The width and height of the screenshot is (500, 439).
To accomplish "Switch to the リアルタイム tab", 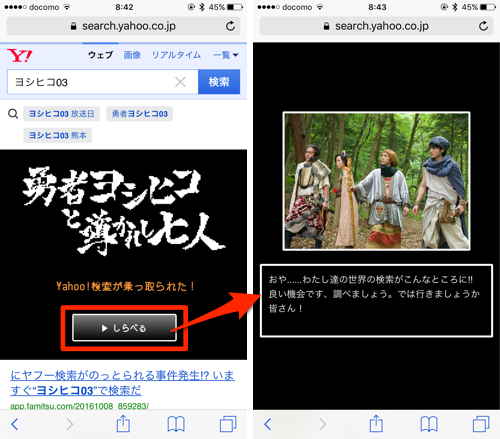I will pyautogui.click(x=176, y=55).
